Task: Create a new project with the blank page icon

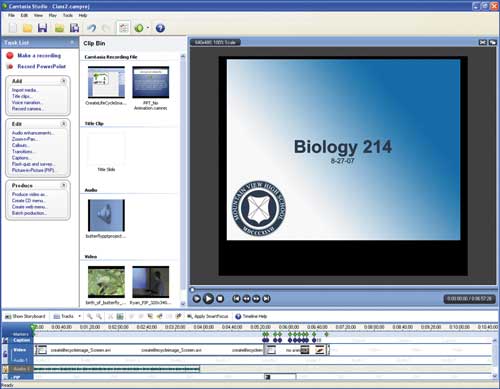Action: coord(13,28)
